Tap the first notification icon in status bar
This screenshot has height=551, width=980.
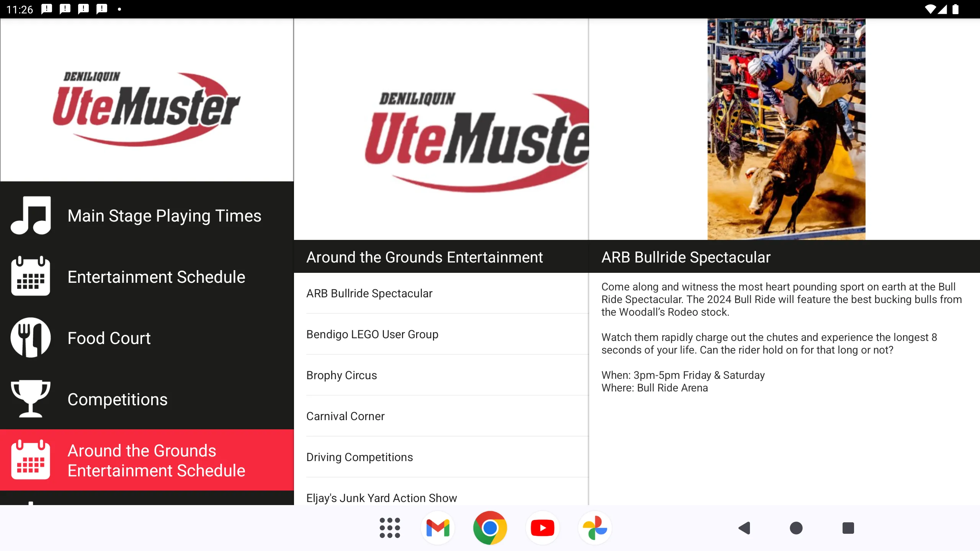47,9
